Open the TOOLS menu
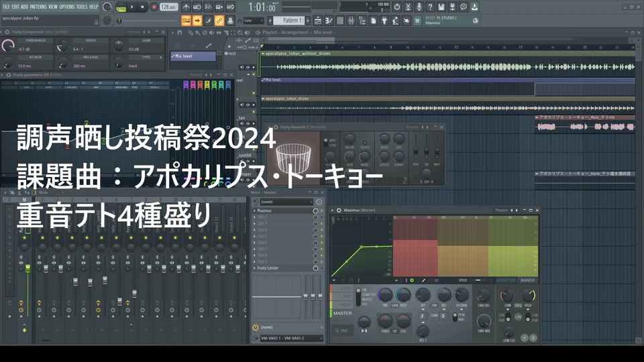Image resolution: width=644 pixels, height=362 pixels. pyautogui.click(x=82, y=7)
